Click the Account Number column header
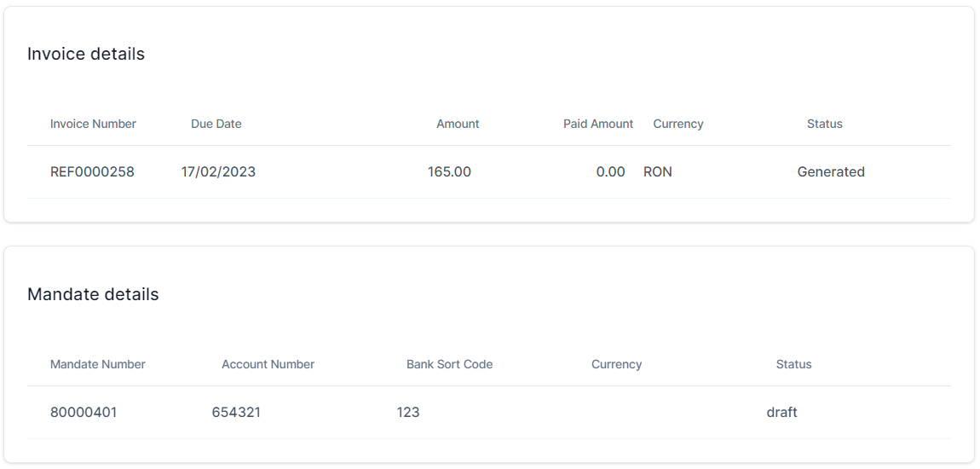This screenshot has width=980, height=469. click(x=268, y=364)
